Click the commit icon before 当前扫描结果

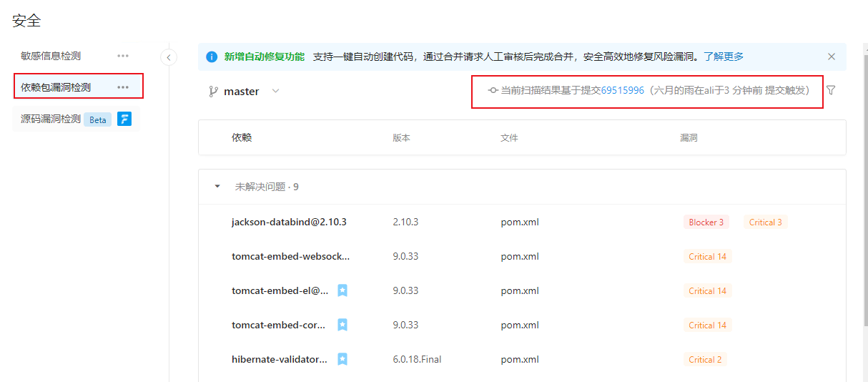[493, 90]
